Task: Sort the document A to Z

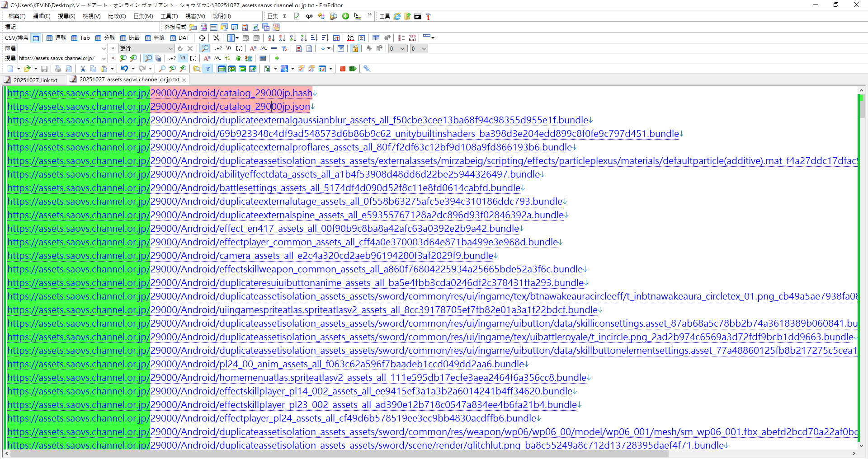Action: point(271,38)
